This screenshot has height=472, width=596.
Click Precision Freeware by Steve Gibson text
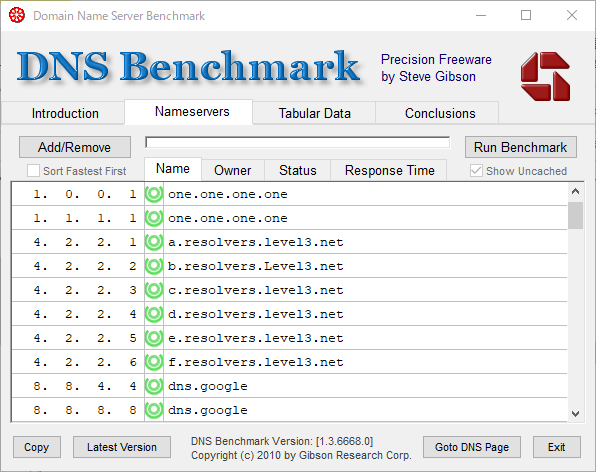[436, 68]
